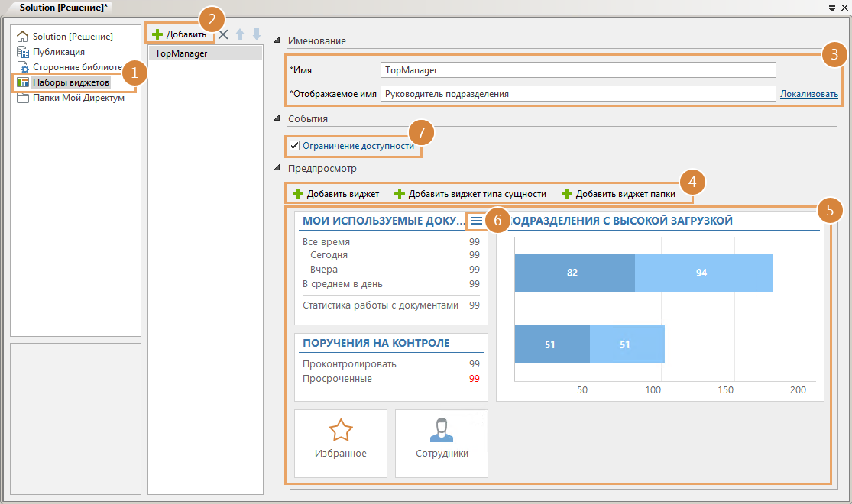Open the hamburger menu on the documents widget

(x=476, y=221)
